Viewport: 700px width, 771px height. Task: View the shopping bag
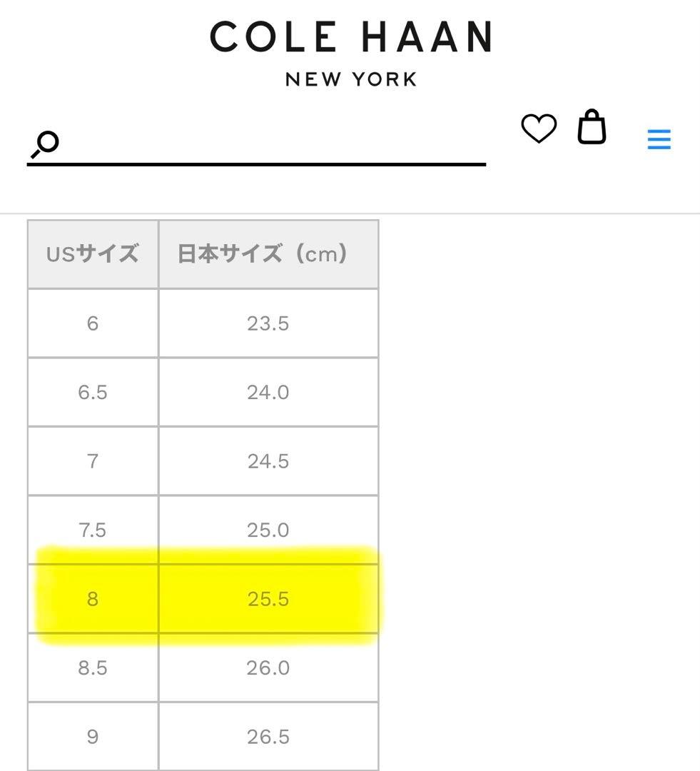(592, 129)
